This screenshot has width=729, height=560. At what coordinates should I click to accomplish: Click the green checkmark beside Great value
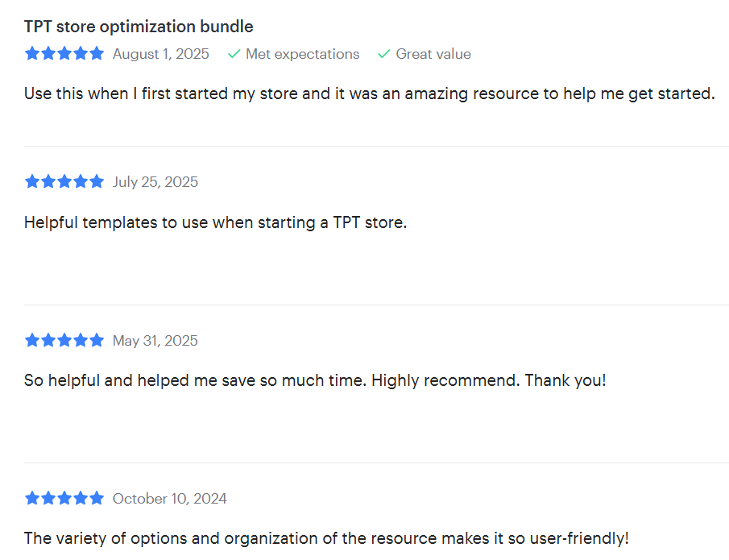click(384, 54)
